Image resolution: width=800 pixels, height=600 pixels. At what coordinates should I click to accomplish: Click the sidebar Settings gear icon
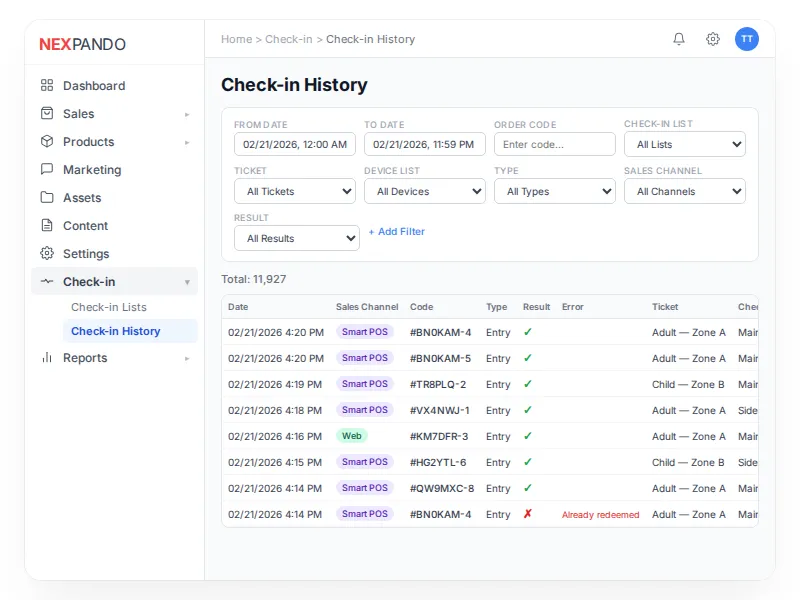[x=47, y=254]
